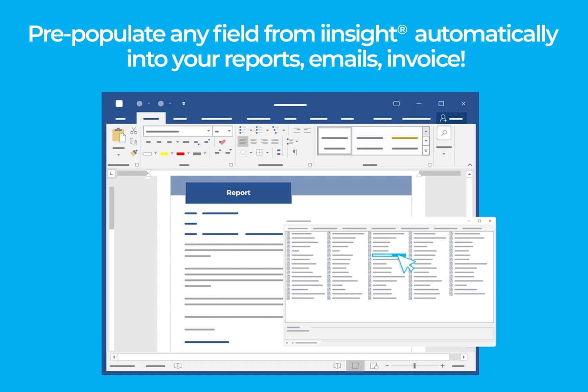Viewport: 588px width, 392px height.
Task: Click the hourglass indent marker on ruler
Action: 149,174
